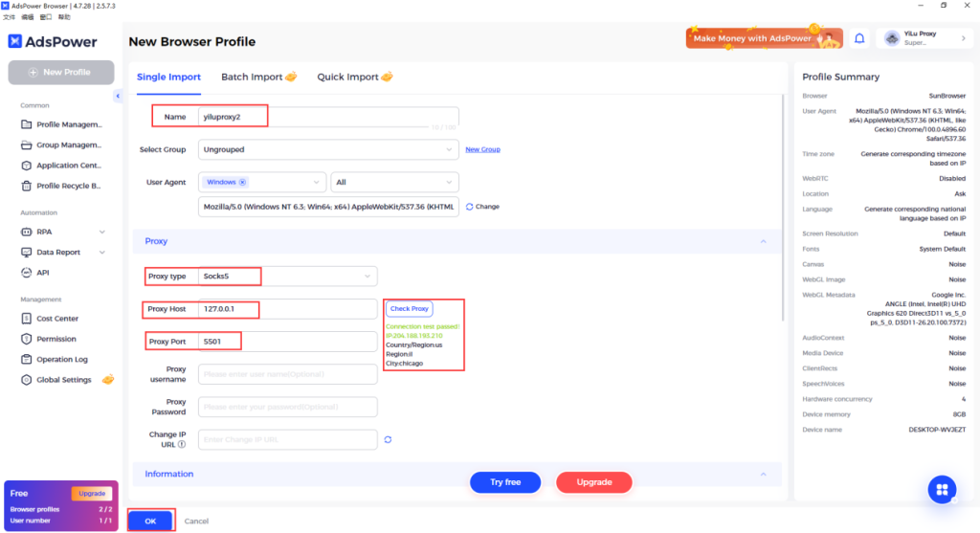Click the Check Proxy button
980x533 pixels.
point(410,309)
